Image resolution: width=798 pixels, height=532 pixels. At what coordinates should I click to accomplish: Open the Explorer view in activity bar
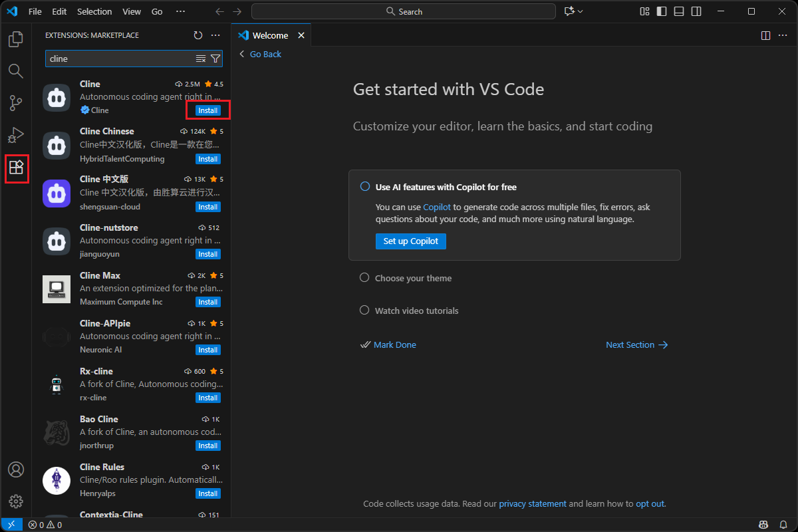15,39
